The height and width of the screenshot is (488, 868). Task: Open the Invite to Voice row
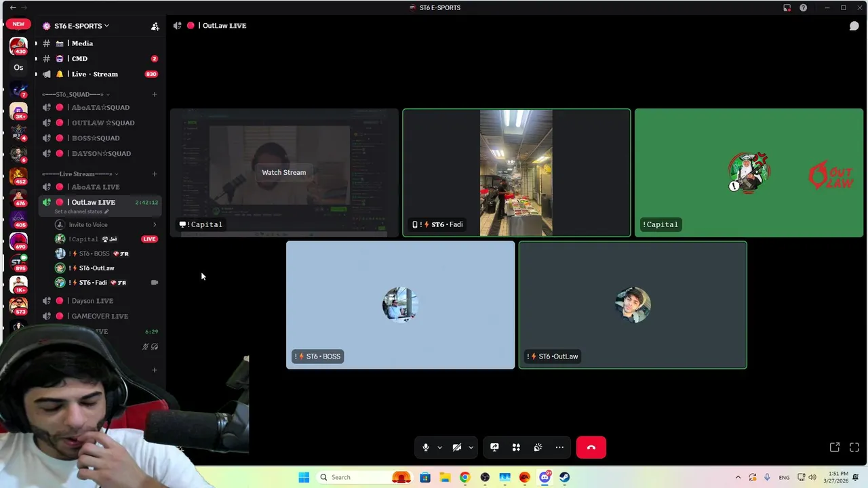(106, 224)
